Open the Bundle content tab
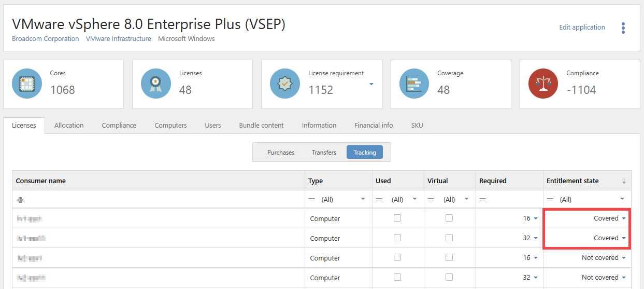 pyautogui.click(x=262, y=125)
